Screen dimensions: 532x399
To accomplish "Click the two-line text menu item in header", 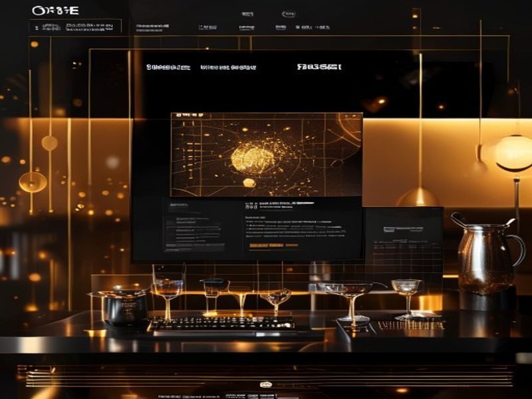I will tap(152, 27).
